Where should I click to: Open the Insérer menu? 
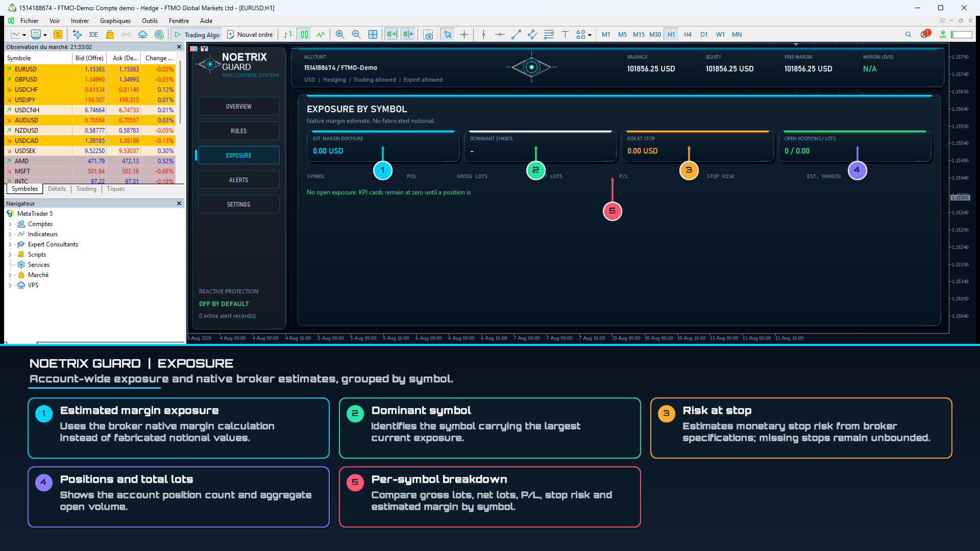point(80,21)
